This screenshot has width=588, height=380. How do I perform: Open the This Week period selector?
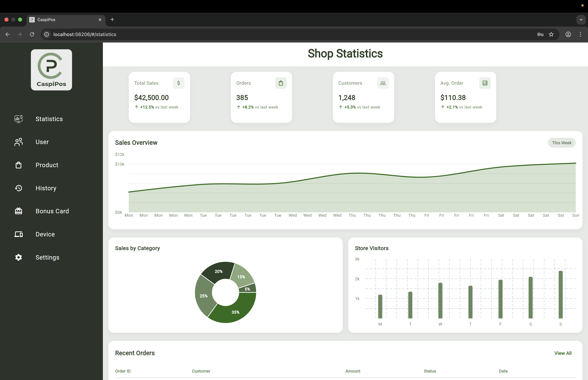click(562, 143)
